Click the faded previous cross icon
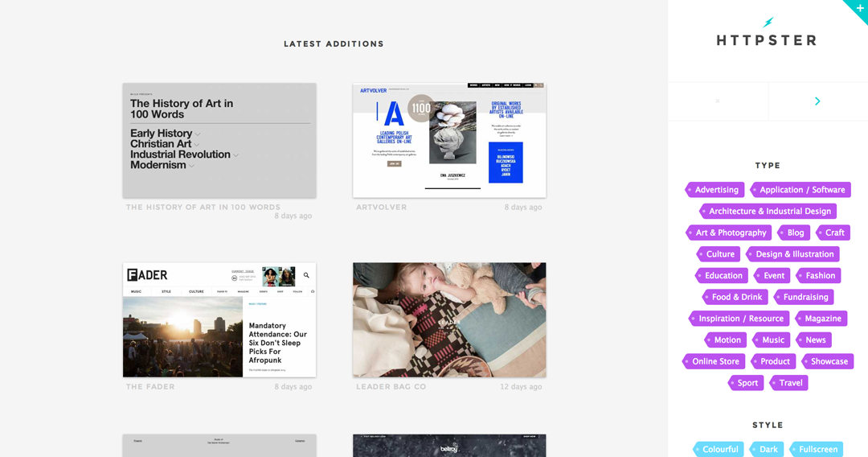 tap(718, 101)
